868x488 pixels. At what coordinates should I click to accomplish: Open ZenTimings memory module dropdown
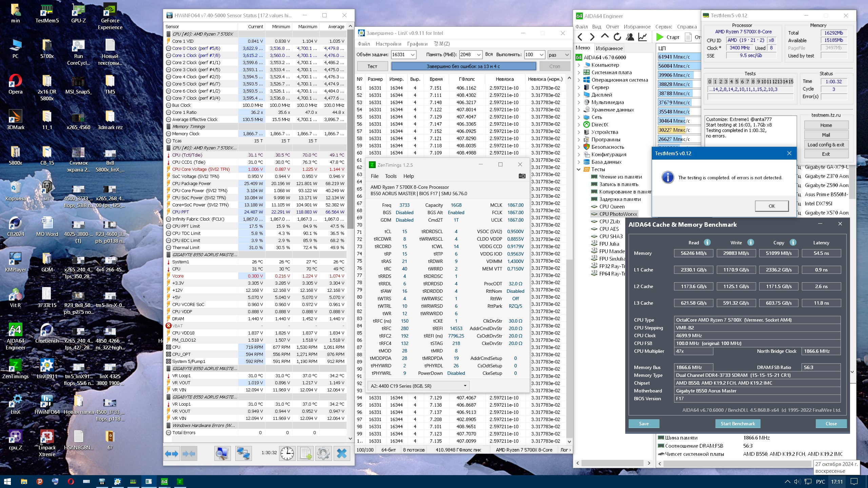point(465,386)
